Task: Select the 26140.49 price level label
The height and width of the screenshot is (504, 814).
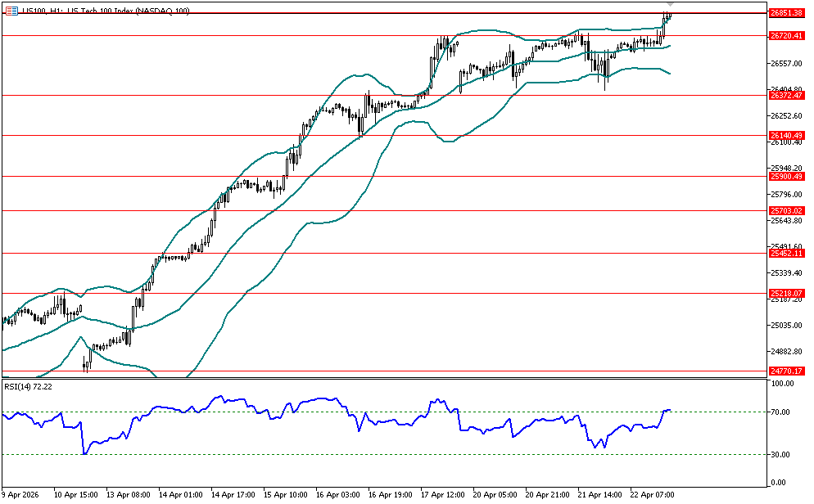Action: pyautogui.click(x=785, y=136)
